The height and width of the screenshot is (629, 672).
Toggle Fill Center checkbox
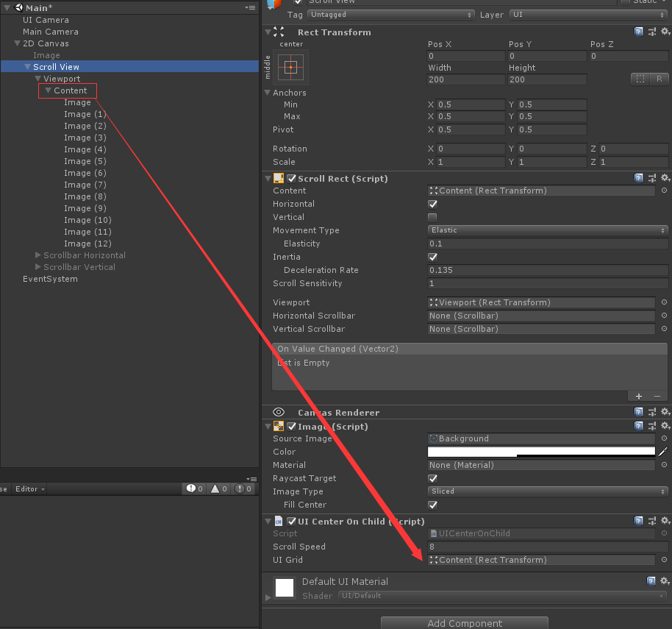(x=432, y=505)
